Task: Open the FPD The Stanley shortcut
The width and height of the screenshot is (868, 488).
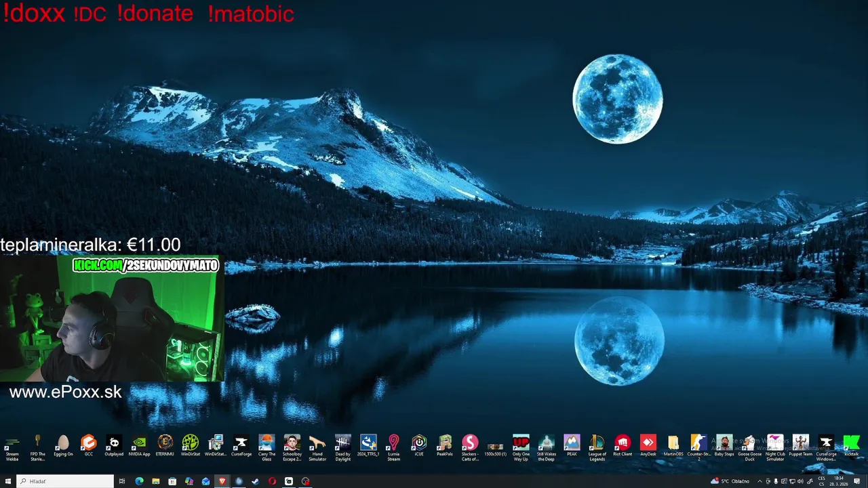Action: point(37,448)
